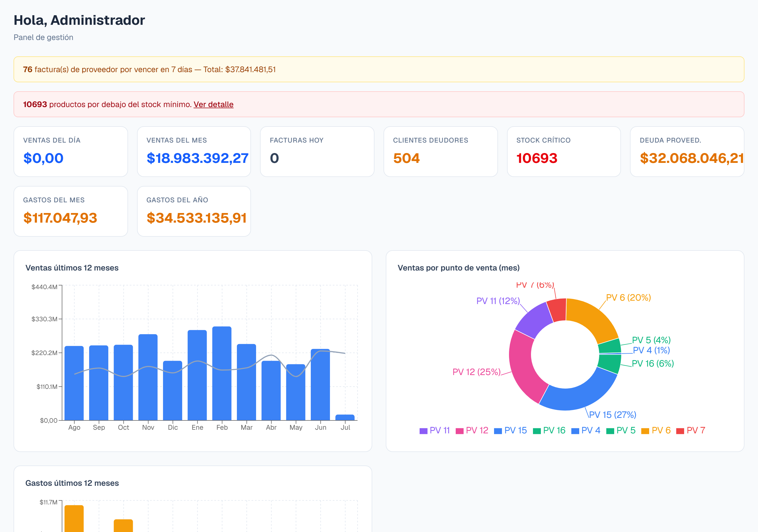Viewport: 758px width, 532px height.
Task: Select the 'PV 16 (6%)' chart label
Action: (x=653, y=363)
